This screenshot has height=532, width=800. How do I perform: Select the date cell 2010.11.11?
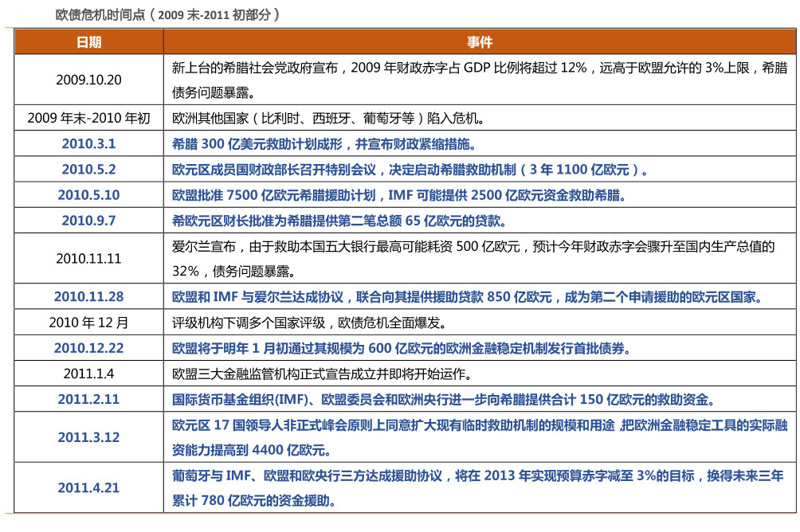[x=88, y=258]
